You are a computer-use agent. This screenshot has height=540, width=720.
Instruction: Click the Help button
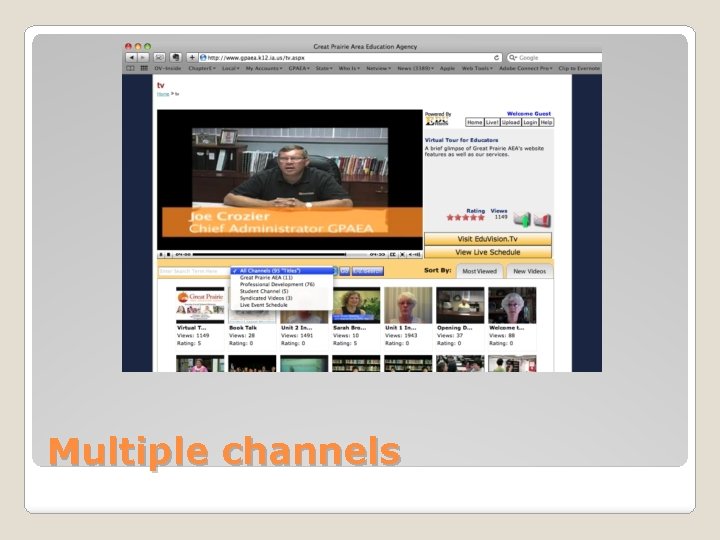(x=546, y=122)
